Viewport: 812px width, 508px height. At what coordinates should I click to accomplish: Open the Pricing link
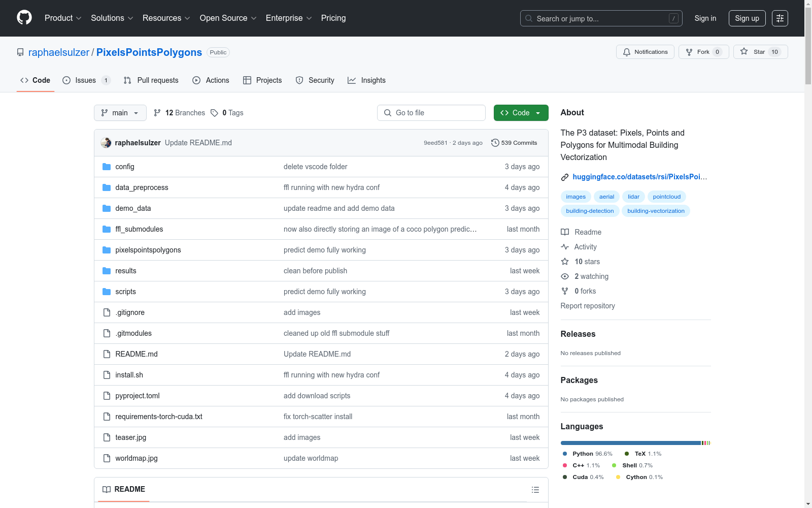pos(333,18)
